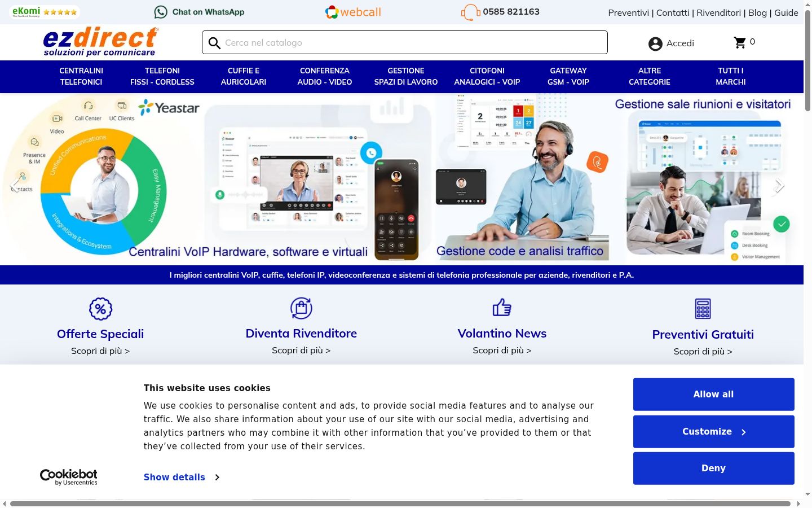The width and height of the screenshot is (812, 508).
Task: Open Rivenditori link in top bar
Action: [x=719, y=13]
